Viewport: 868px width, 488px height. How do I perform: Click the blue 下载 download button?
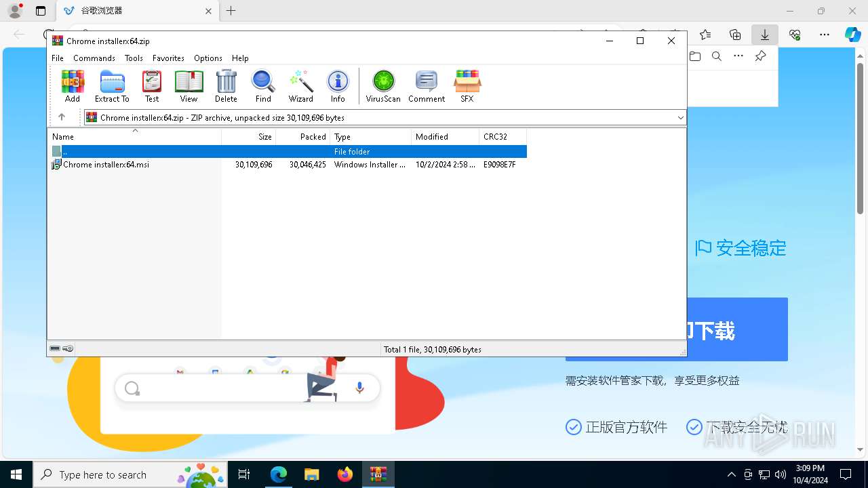(737, 329)
